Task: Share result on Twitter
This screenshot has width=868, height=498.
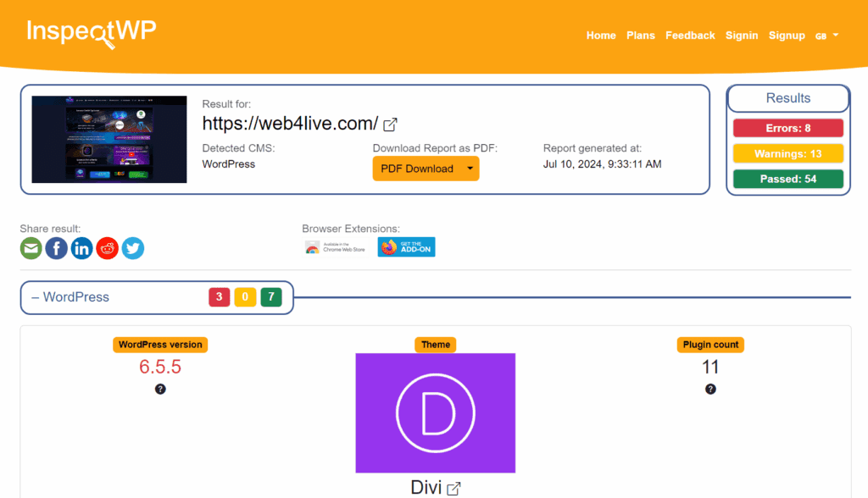Action: tap(133, 248)
